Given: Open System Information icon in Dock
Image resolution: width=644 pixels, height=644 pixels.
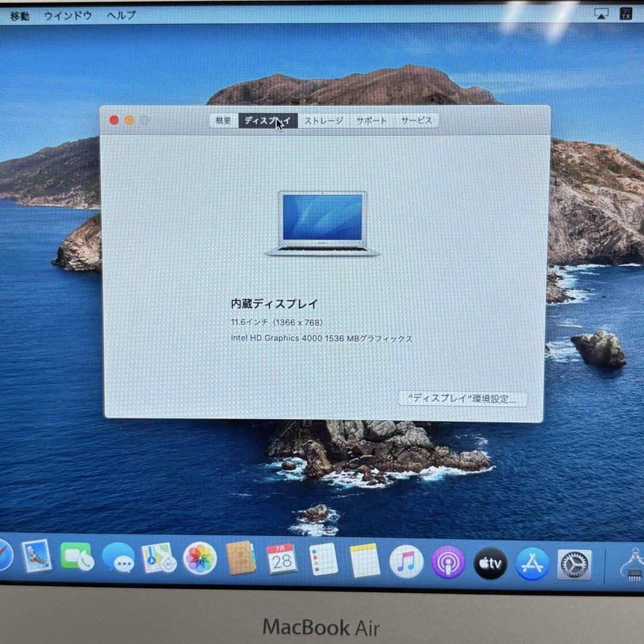Looking at the screenshot, I should point(633,564).
